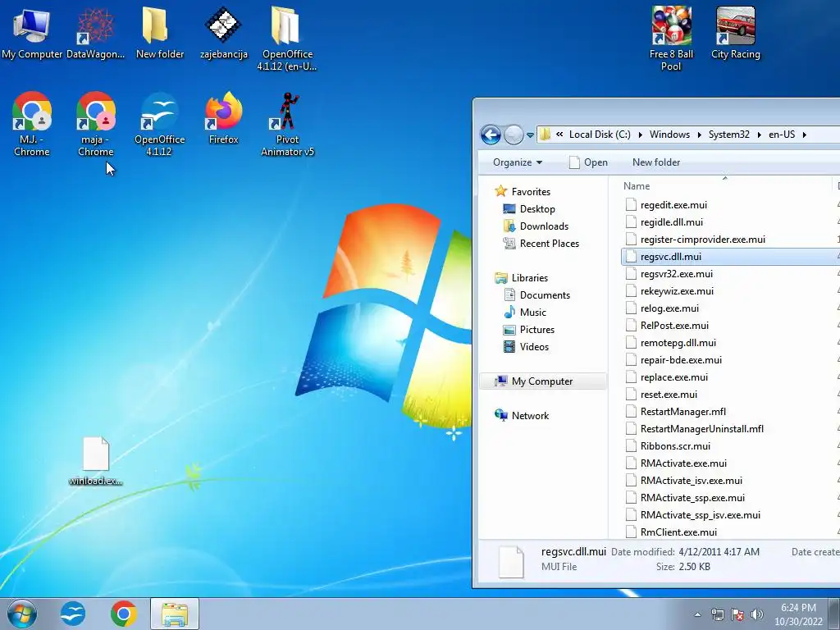The image size is (840, 630).
Task: Open network tray icon
Action: coord(717,614)
